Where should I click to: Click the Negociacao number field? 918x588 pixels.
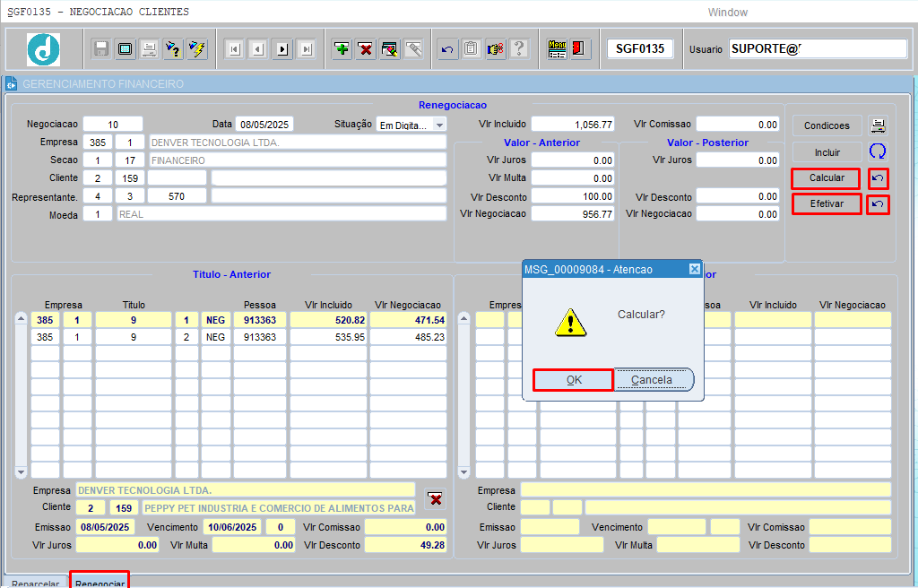[x=113, y=125]
